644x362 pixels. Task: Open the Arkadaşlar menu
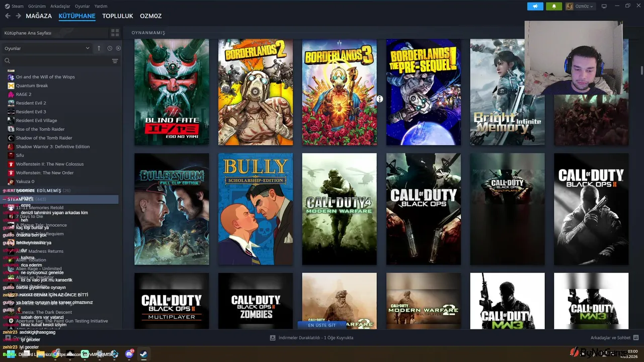tap(60, 6)
